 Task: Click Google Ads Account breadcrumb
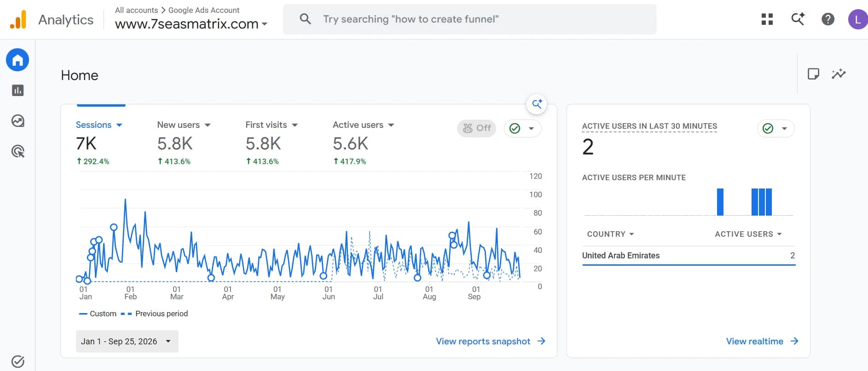[x=204, y=10]
